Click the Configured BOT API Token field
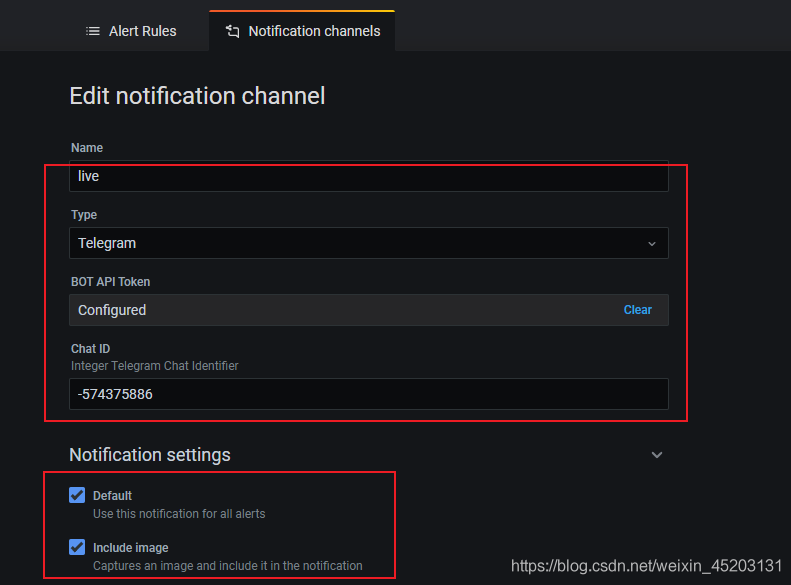791x585 pixels. pyautogui.click(x=369, y=310)
